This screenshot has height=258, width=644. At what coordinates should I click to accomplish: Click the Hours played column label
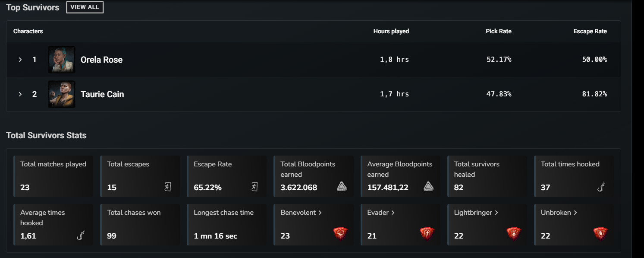[391, 31]
